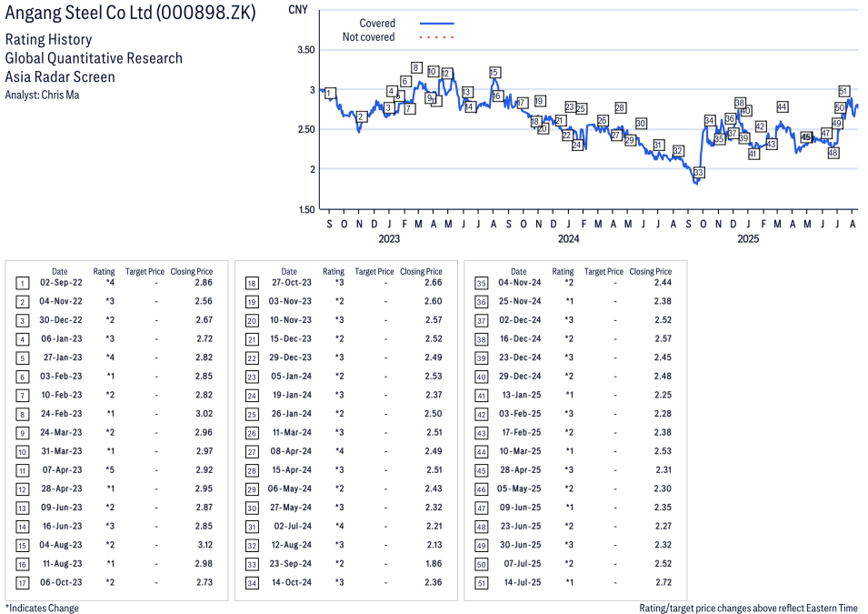
Task: Click the 'Global Quantitative Research' text
Action: (x=94, y=58)
